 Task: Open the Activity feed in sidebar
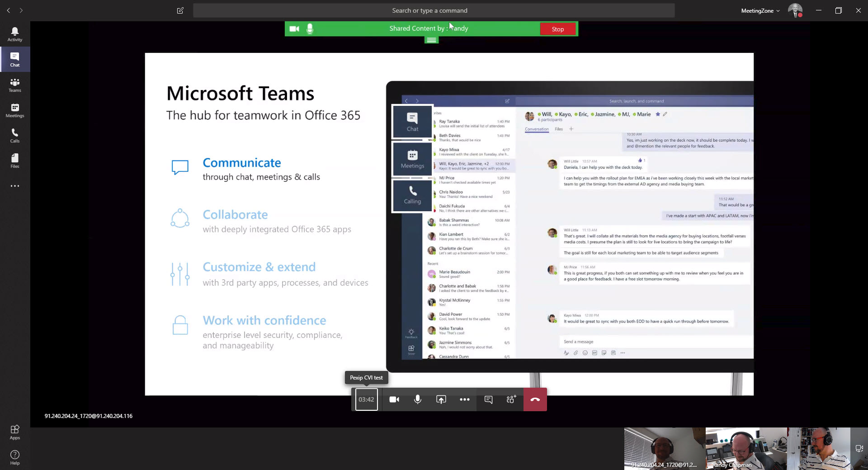pyautogui.click(x=15, y=34)
